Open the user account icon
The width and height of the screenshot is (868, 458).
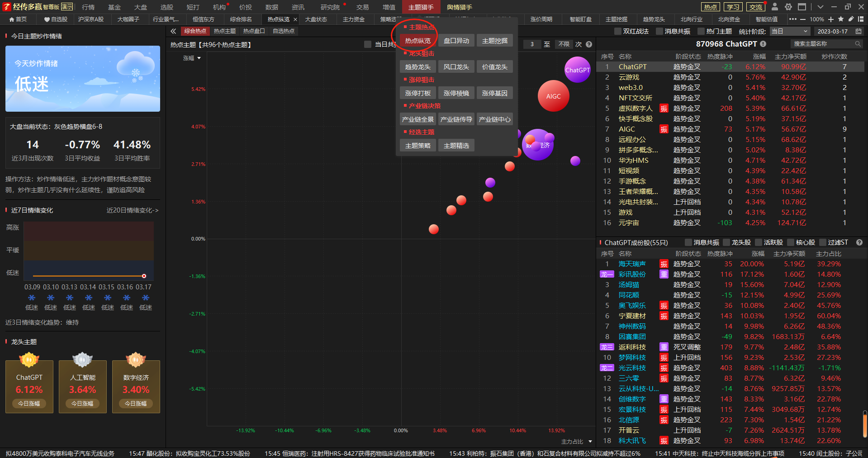pyautogui.click(x=775, y=7)
